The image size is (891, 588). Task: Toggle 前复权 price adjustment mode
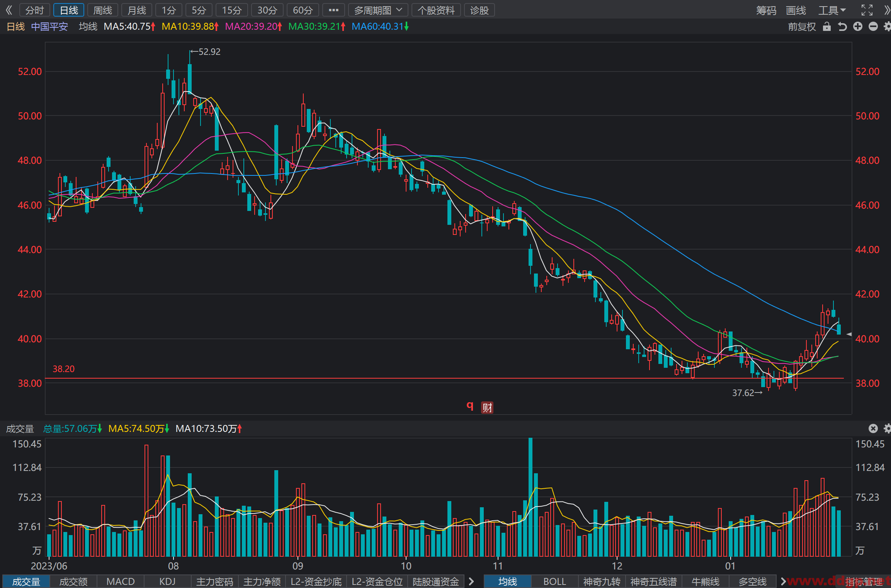coord(802,27)
